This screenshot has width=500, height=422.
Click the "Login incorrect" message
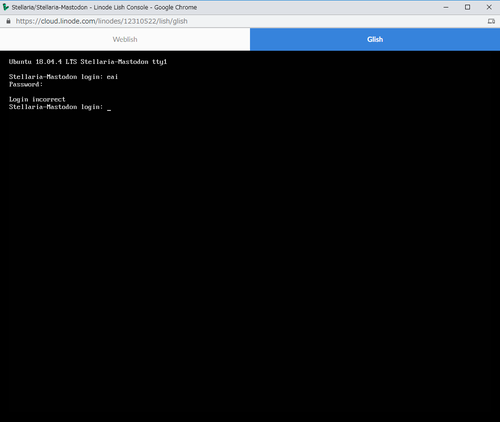[37, 99]
